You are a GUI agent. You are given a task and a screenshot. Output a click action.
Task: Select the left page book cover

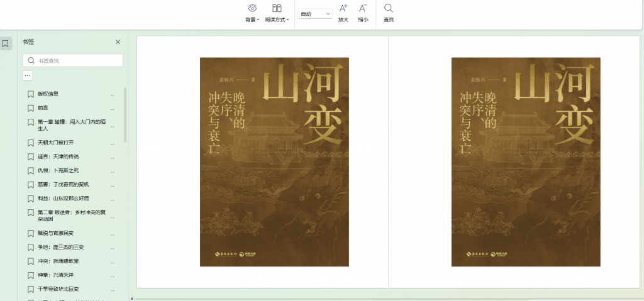pos(274,161)
